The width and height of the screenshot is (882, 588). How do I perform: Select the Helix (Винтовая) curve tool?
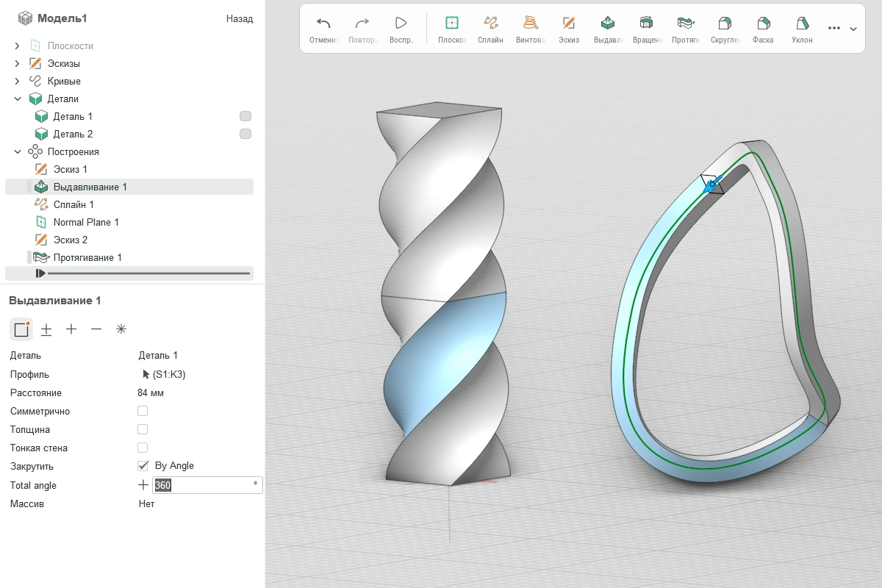pos(530,28)
